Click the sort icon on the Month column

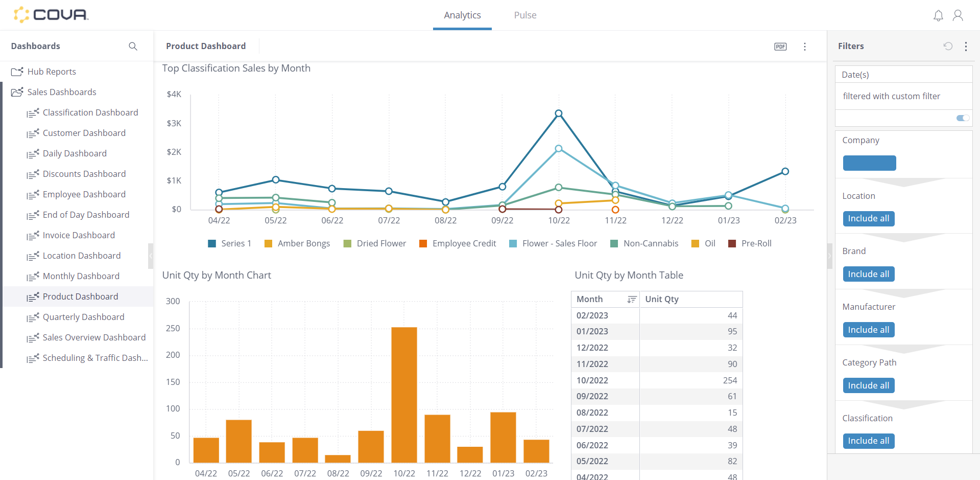click(x=632, y=299)
